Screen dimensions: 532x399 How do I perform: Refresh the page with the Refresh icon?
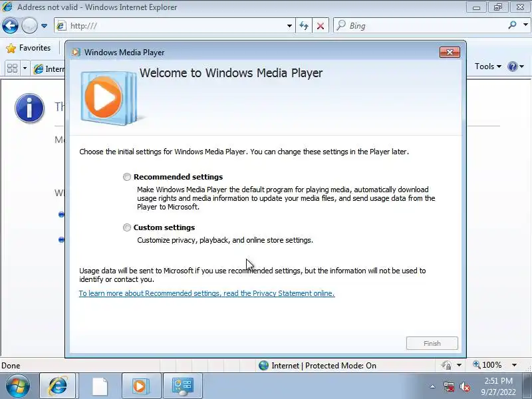[304, 26]
